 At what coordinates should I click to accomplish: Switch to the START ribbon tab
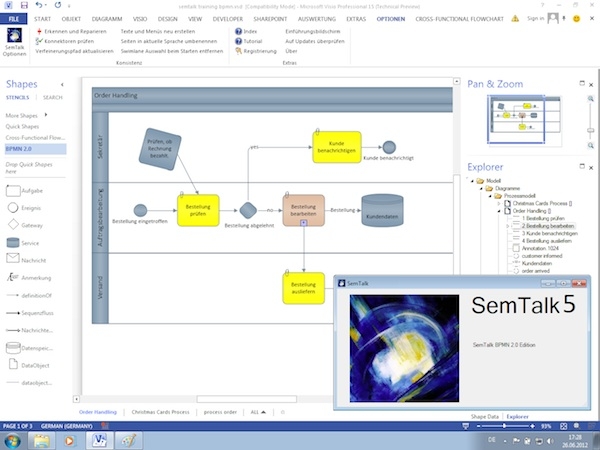click(x=42, y=19)
